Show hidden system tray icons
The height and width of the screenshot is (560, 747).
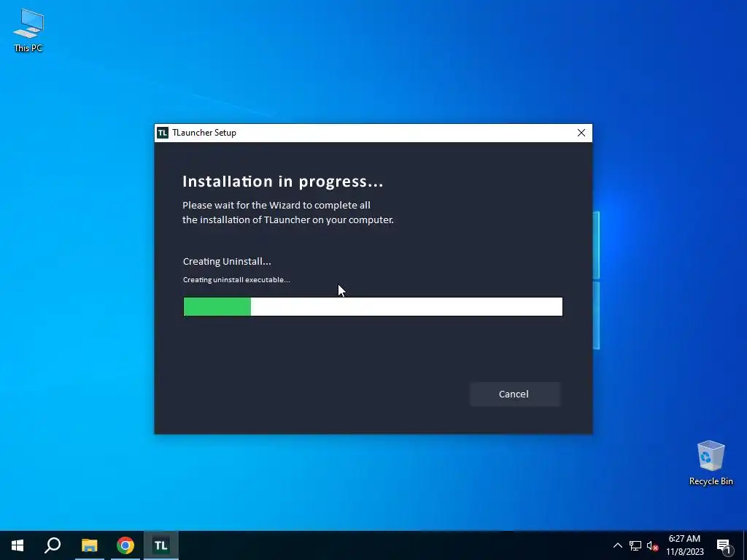tap(617, 545)
